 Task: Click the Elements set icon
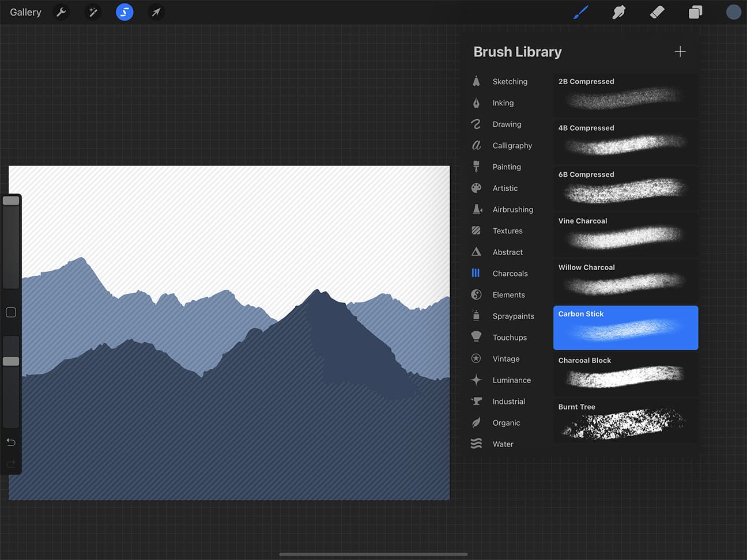click(x=476, y=295)
